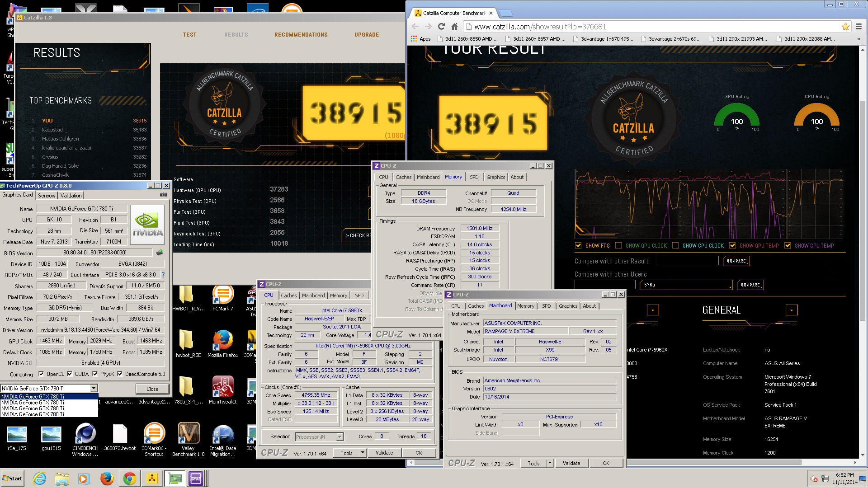This screenshot has height=488, width=868.
Task: Click the NVIDIA logo in GPU-Z
Action: [x=147, y=225]
